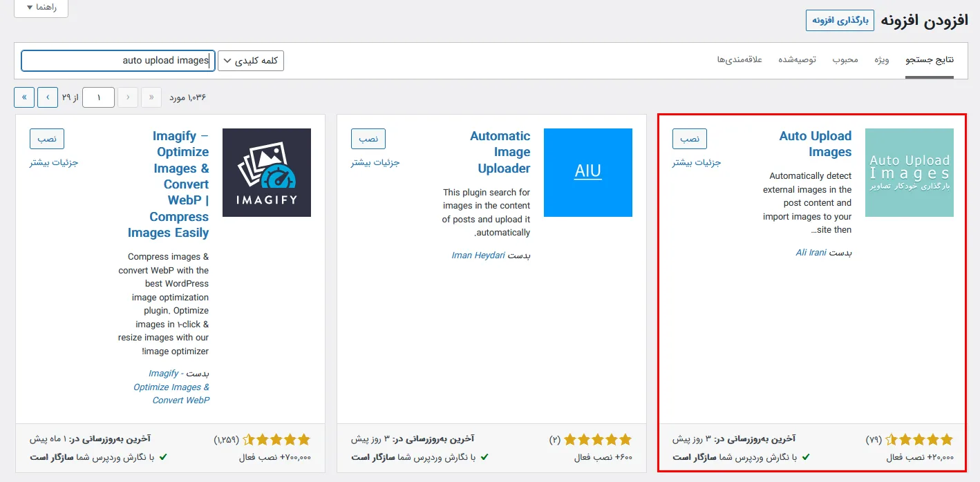Install the Automatic Image Uploader plugin
The width and height of the screenshot is (980, 482).
pyautogui.click(x=368, y=139)
